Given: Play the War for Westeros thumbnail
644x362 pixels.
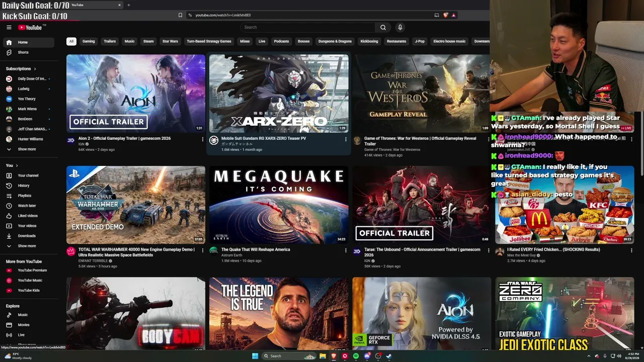Looking at the screenshot, I should (422, 94).
